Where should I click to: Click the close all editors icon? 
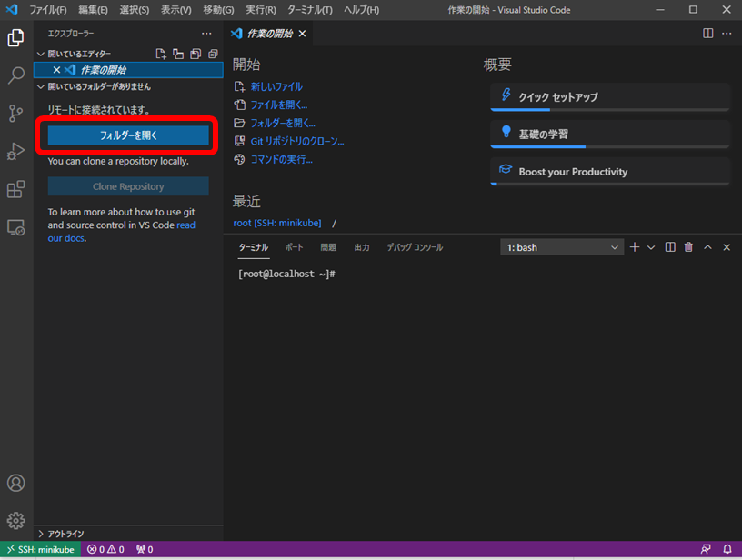[214, 54]
